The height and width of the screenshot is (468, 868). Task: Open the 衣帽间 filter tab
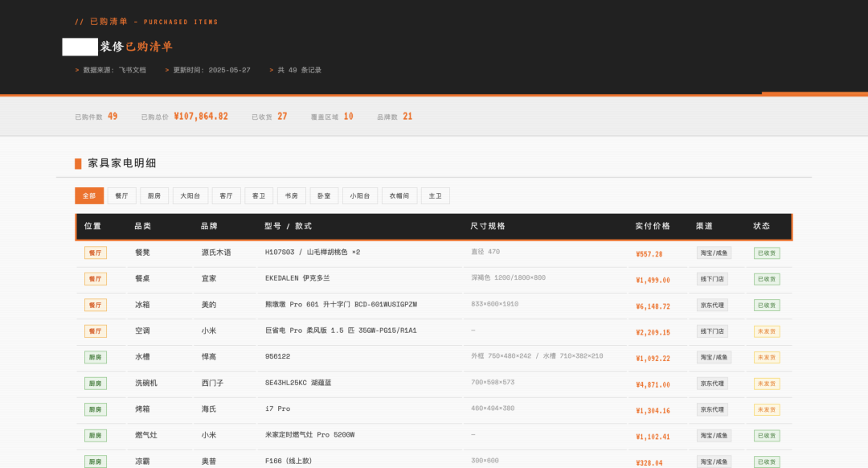399,196
